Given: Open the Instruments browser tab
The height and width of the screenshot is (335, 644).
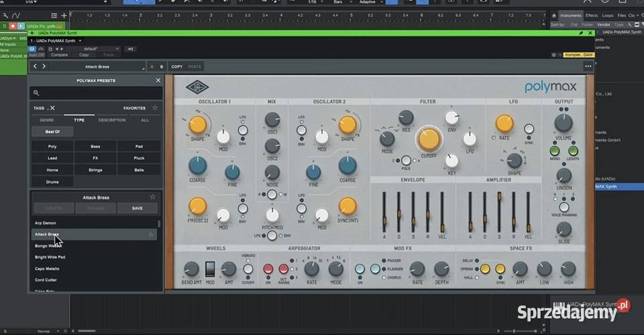Looking at the screenshot, I should [571, 15].
